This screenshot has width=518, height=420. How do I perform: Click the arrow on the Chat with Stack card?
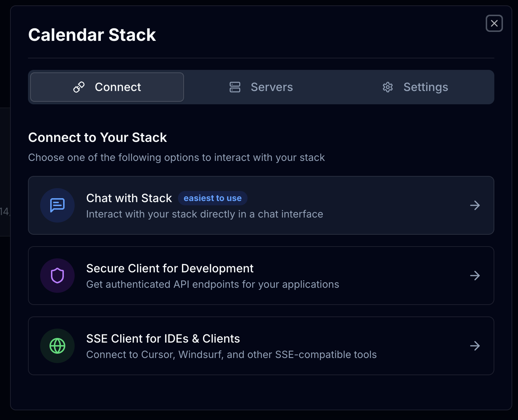pyautogui.click(x=475, y=205)
